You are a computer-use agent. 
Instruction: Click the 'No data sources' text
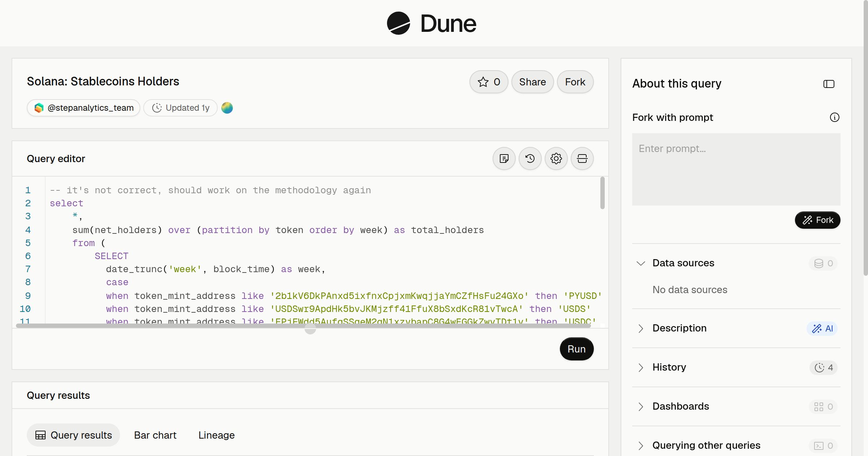[x=690, y=290]
